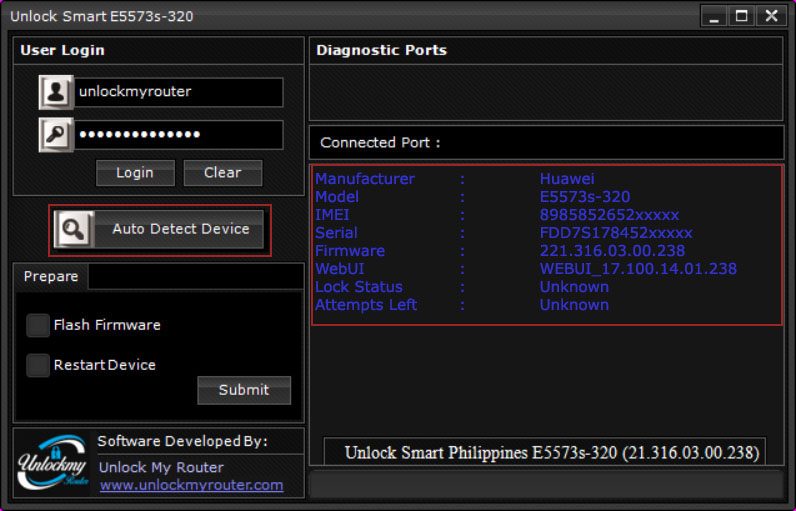Focus the masked password field
Viewport: 796px width, 511px height.
point(179,135)
